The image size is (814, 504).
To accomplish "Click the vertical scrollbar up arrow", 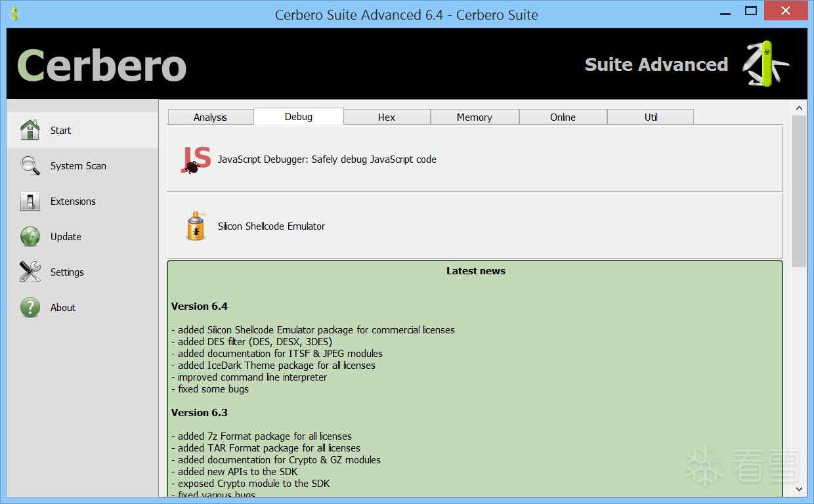I will point(799,108).
